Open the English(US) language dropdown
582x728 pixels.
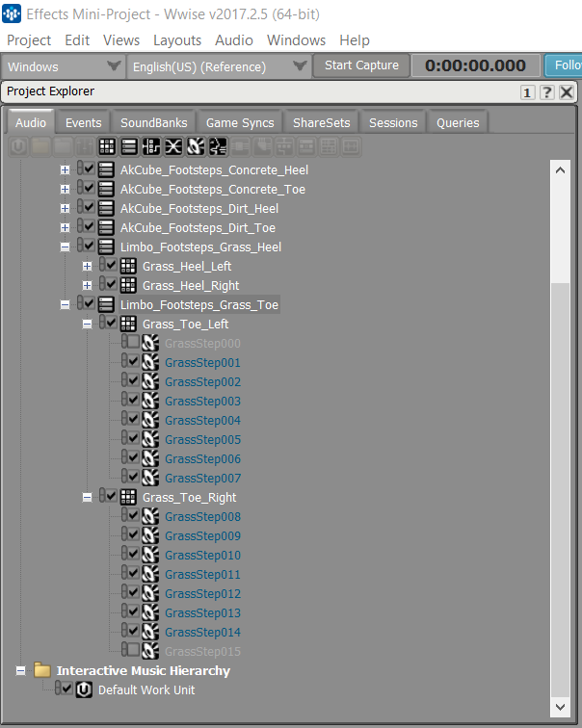219,66
